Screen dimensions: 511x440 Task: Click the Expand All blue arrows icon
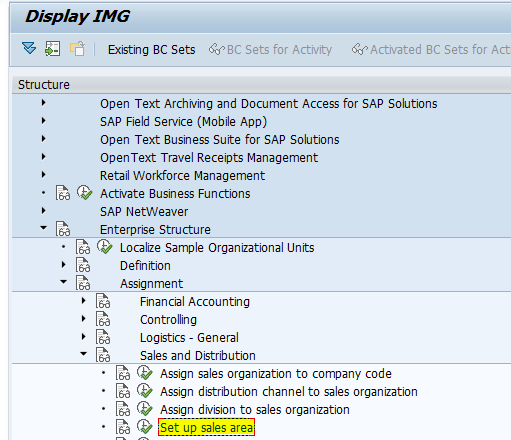click(x=29, y=49)
